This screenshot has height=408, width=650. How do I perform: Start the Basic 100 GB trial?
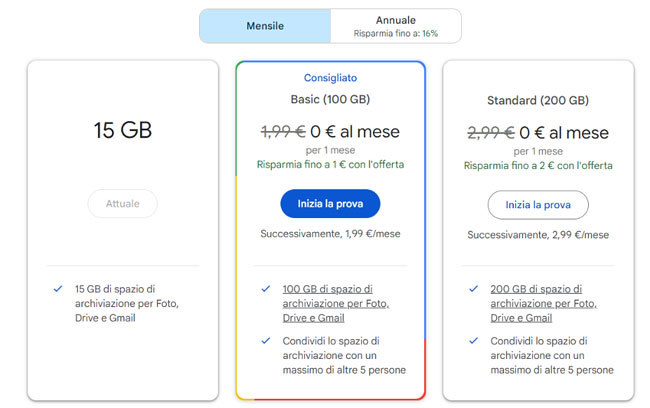pos(330,204)
